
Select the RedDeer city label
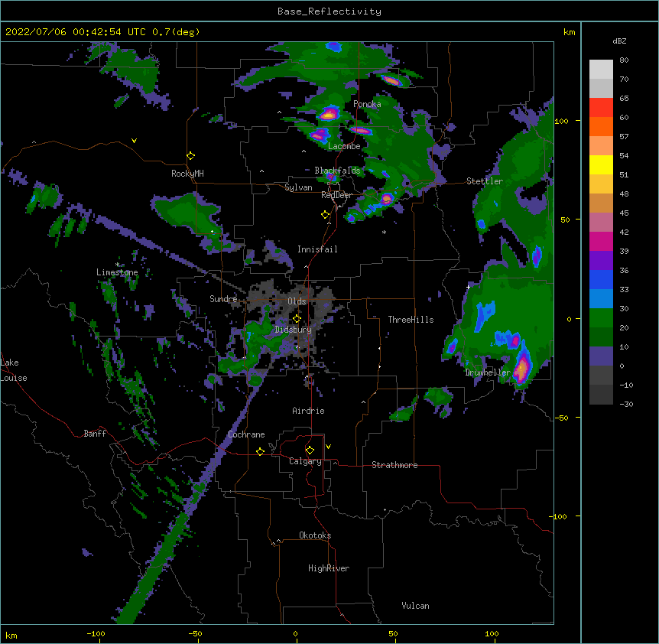coord(336,195)
